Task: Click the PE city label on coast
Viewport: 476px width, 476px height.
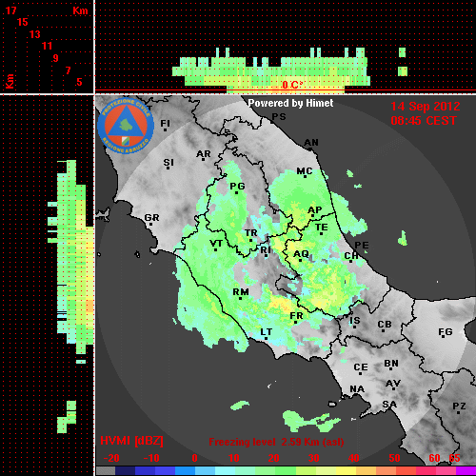Action: coord(362,246)
